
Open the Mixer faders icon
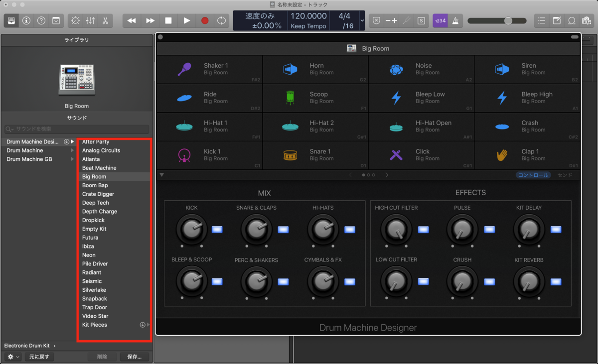[x=90, y=20]
